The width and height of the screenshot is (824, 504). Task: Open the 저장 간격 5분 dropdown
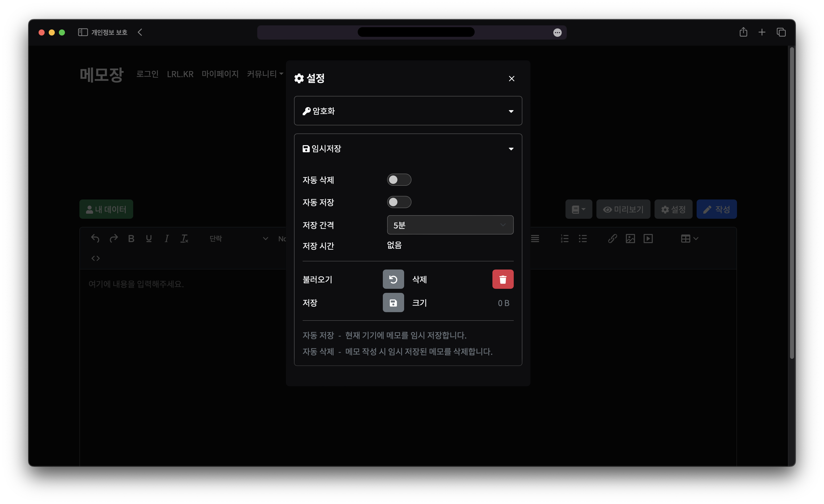click(x=450, y=225)
